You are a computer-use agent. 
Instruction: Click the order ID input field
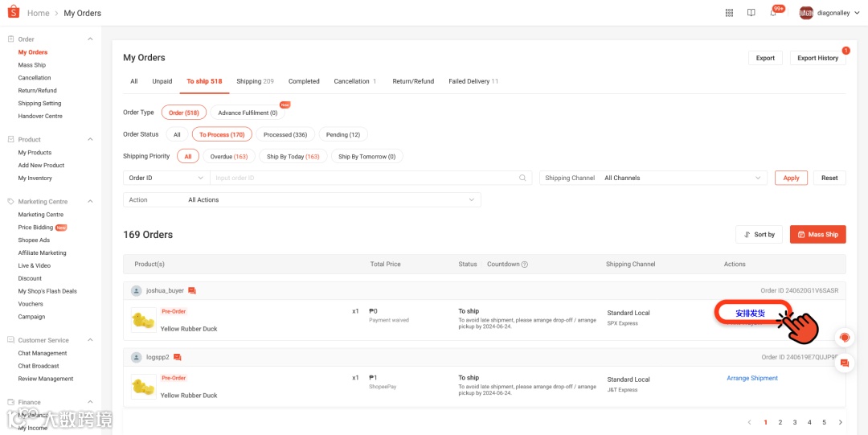[x=363, y=179]
